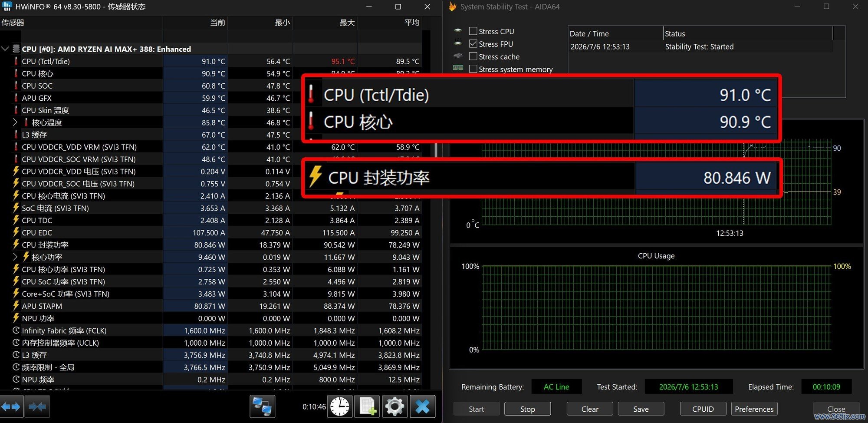Click the HWiNFO clock reset-timer icon
Screen dimensions: 868x423
point(339,406)
